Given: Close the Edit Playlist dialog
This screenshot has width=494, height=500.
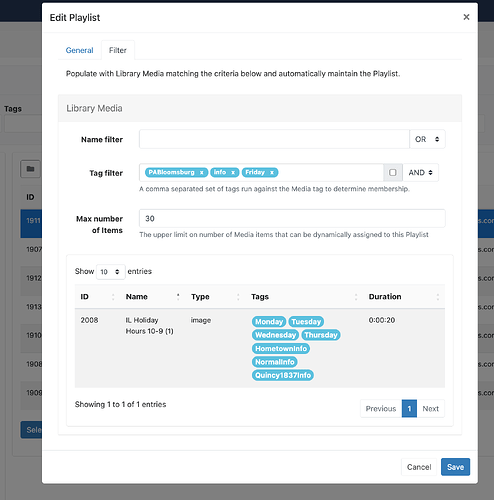Looking at the screenshot, I should click(466, 17).
